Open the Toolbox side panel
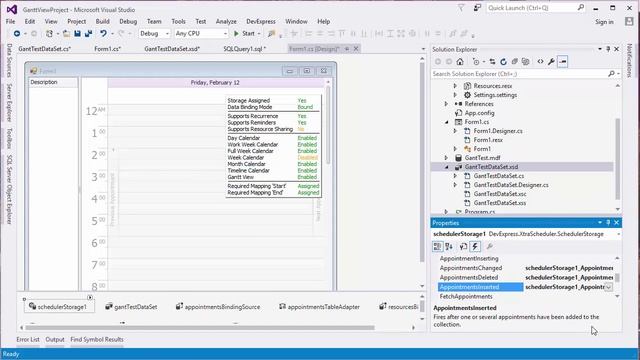This screenshot has height=360, width=640. tap(9, 138)
